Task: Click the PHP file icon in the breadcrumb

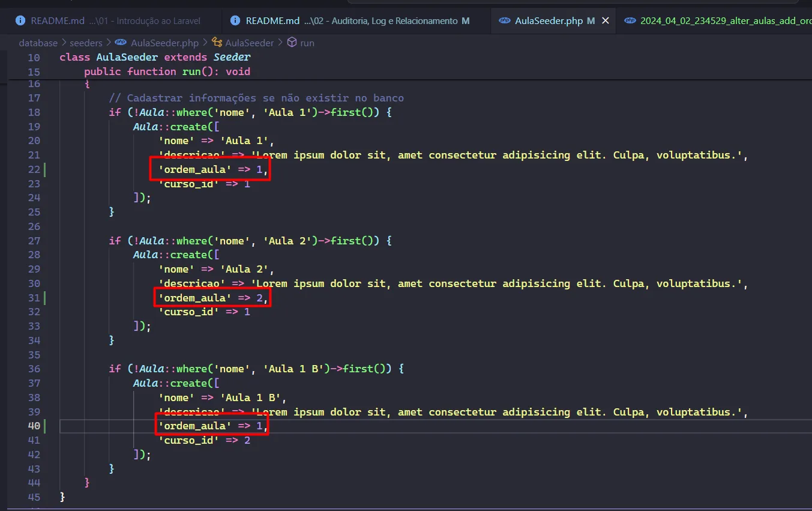Action: click(x=121, y=43)
